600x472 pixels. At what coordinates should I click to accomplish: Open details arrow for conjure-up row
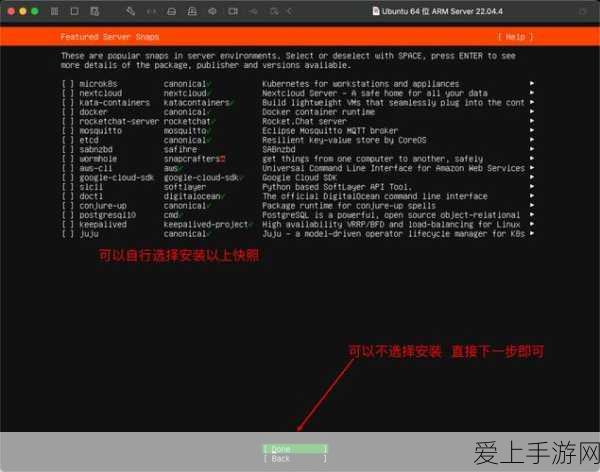coord(532,205)
